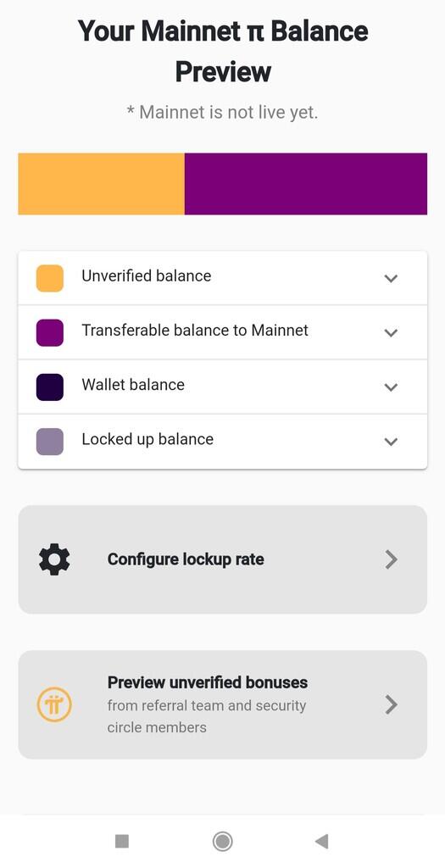Click the purple Transferable balance swatch
This screenshot has width=445, height=868.
(50, 332)
